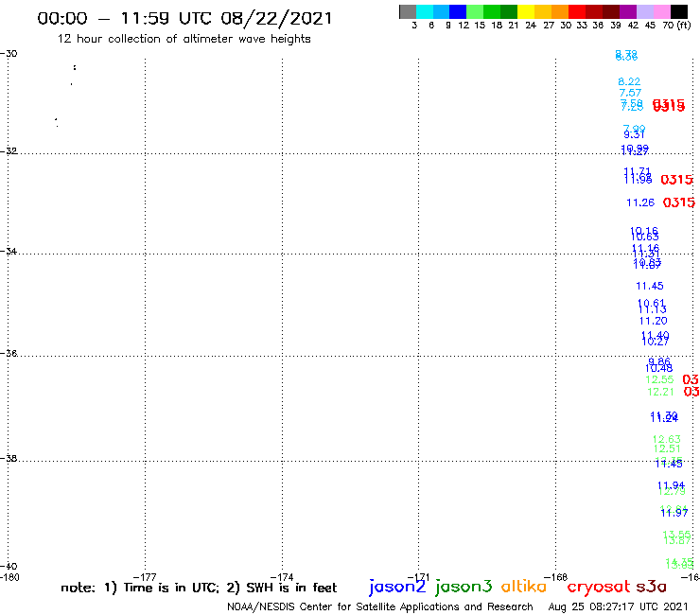The height and width of the screenshot is (615, 700).
Task: Select the bright red legend swatch
Action: [577, 11]
